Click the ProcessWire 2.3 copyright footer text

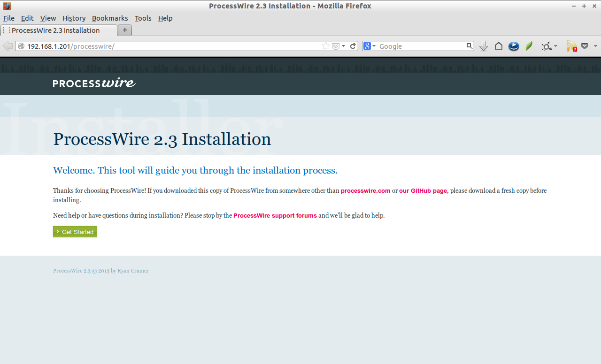pyautogui.click(x=101, y=271)
